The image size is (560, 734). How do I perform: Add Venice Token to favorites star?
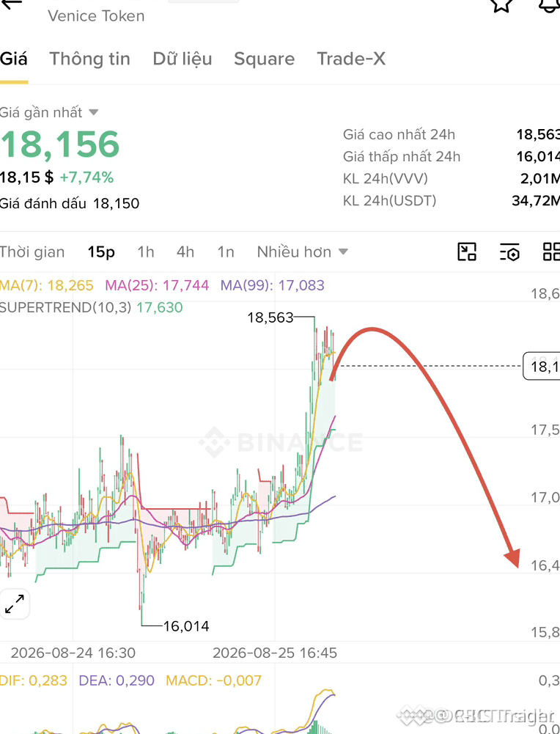point(501,4)
